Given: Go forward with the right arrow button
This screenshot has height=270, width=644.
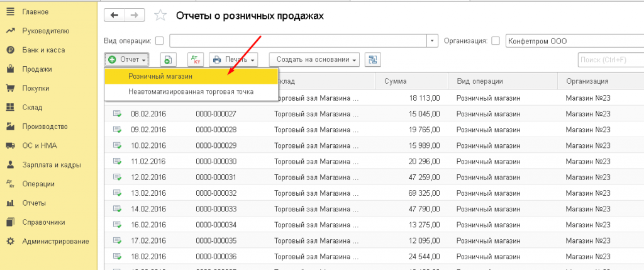Looking at the screenshot, I should click(133, 15).
